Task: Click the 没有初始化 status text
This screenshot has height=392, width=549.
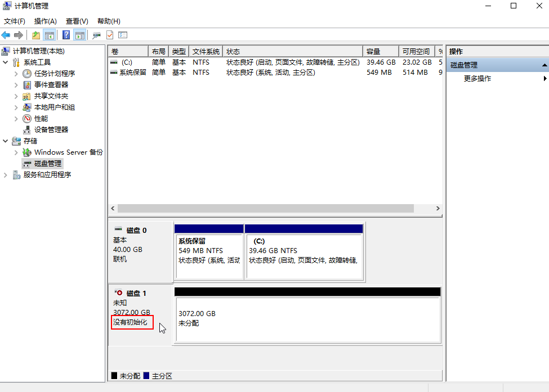Action: point(130,322)
